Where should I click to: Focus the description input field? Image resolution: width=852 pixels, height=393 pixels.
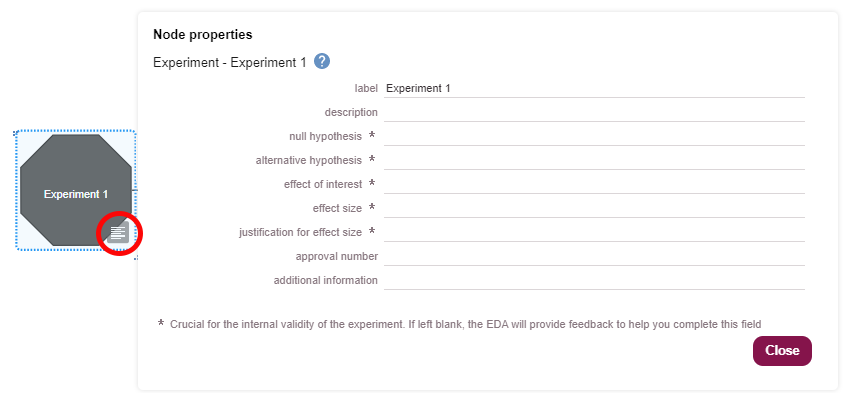point(594,113)
